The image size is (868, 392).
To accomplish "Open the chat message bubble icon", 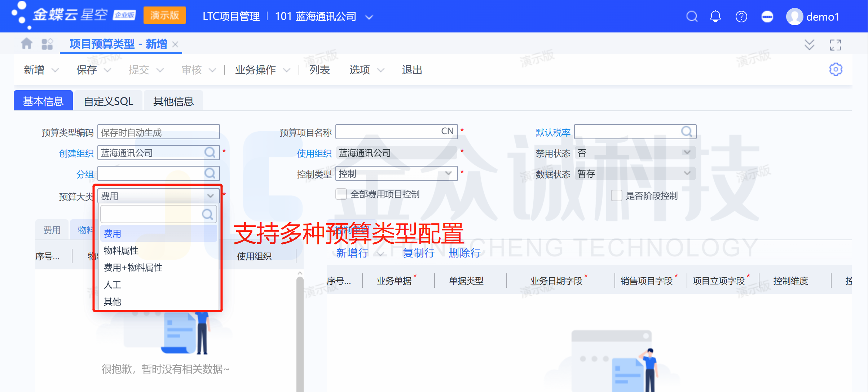I will point(767,17).
